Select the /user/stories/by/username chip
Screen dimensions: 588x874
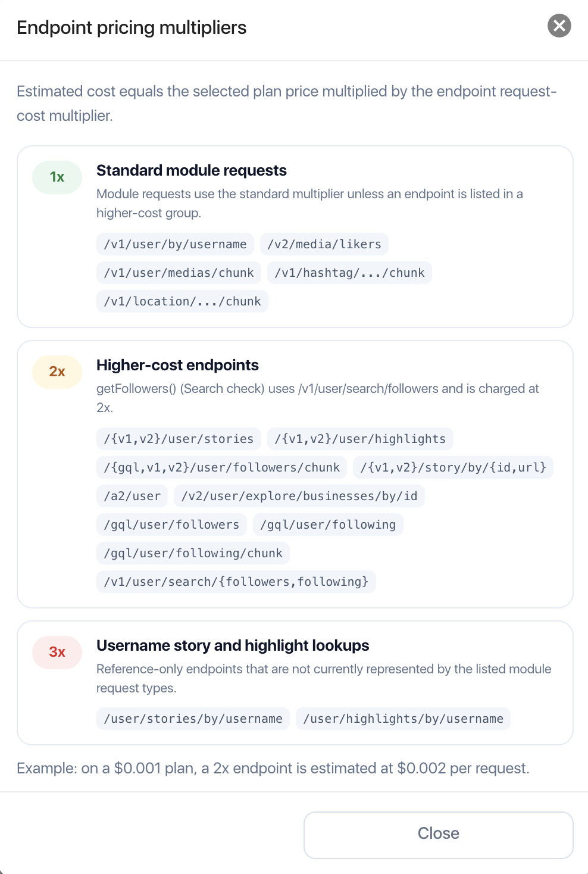point(193,719)
